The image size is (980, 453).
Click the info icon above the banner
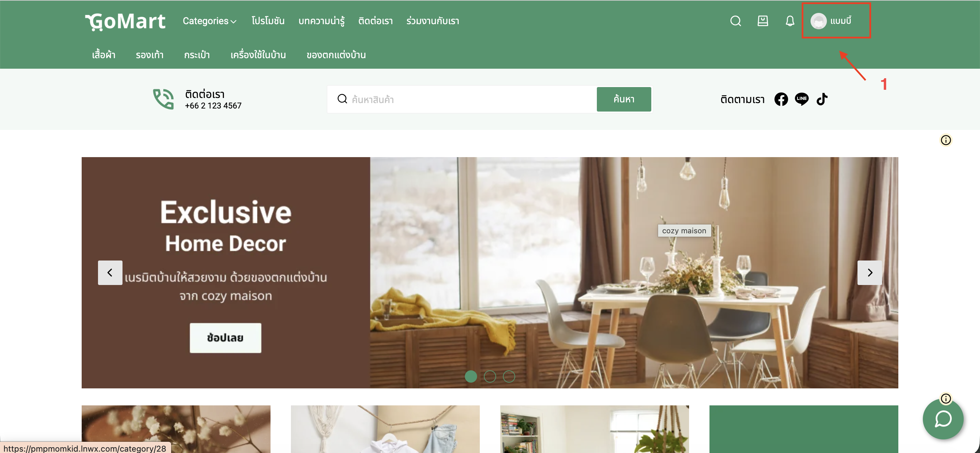(x=946, y=140)
